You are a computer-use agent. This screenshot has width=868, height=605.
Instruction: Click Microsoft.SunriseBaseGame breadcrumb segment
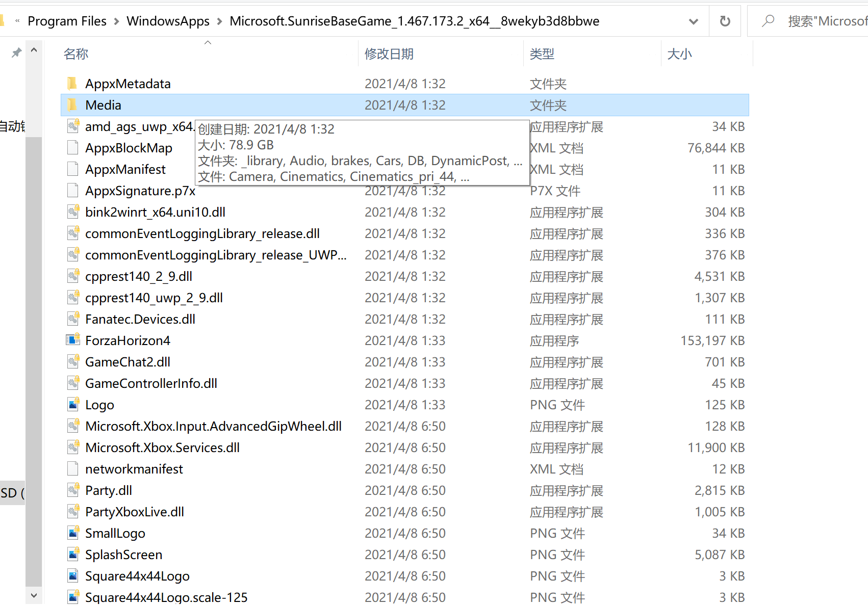pos(414,21)
